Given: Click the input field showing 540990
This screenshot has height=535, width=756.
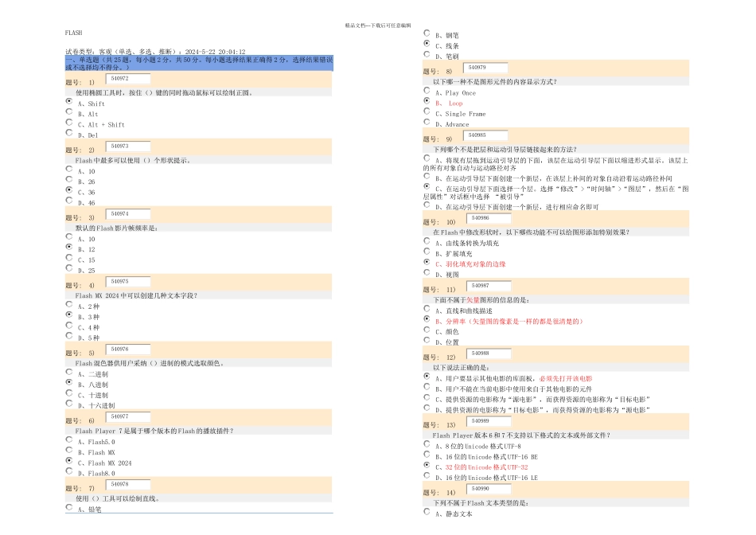Looking at the screenshot, I should click(x=489, y=489).
